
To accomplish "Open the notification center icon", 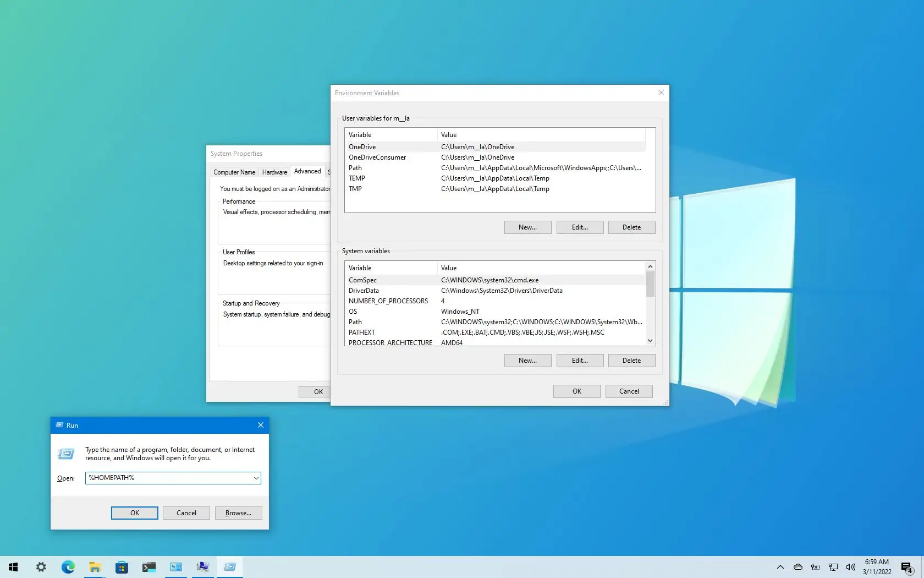I will [x=906, y=567].
